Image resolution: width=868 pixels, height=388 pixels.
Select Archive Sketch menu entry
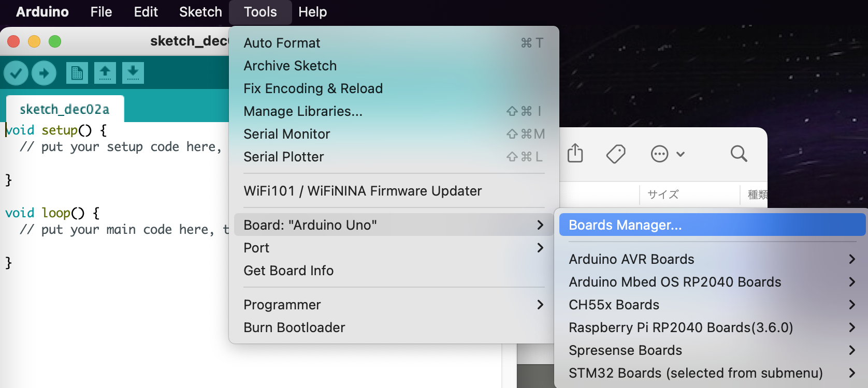click(394, 66)
